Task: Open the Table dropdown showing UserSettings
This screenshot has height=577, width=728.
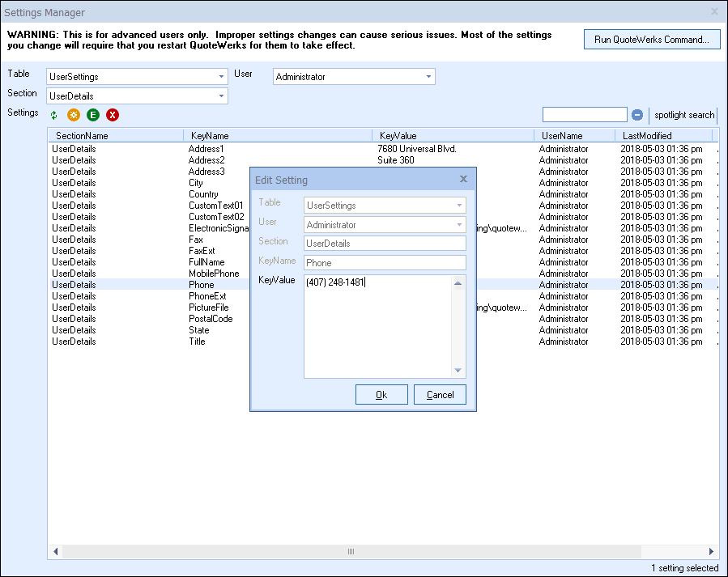Action: point(221,77)
